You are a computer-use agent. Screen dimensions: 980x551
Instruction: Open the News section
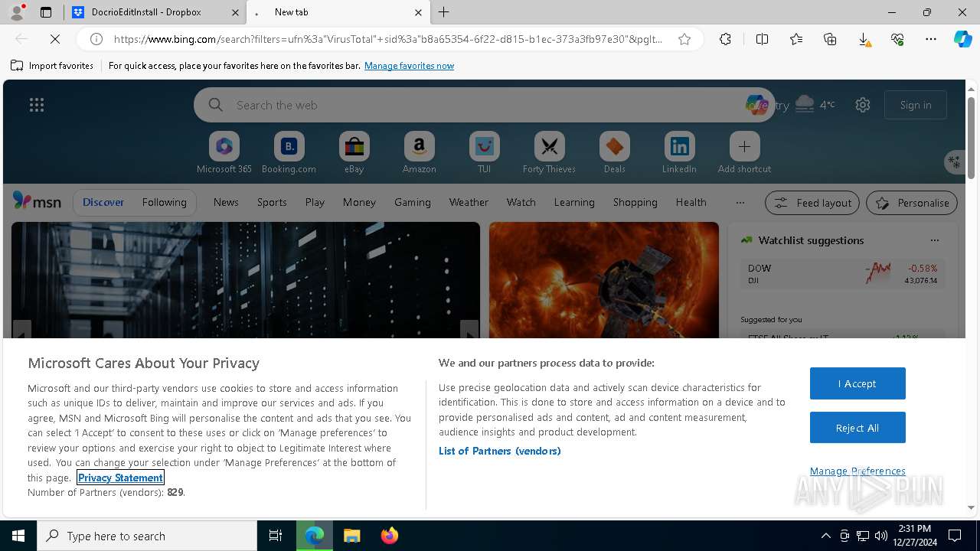click(x=226, y=202)
